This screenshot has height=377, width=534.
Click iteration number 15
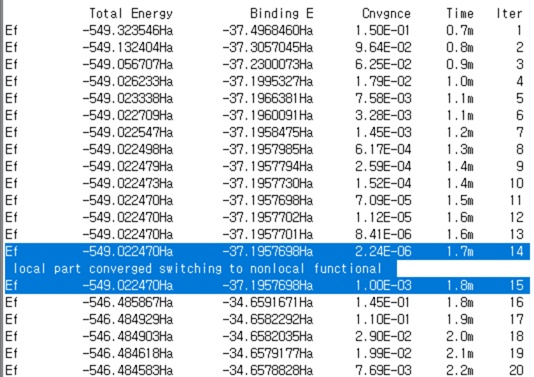pos(516,285)
